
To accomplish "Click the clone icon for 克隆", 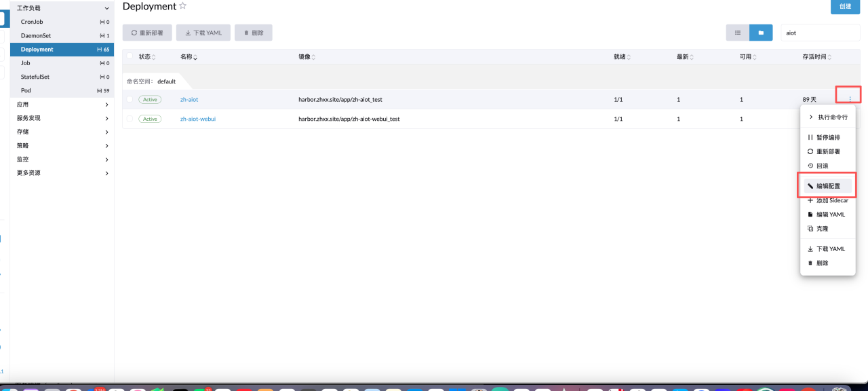I will 810,229.
